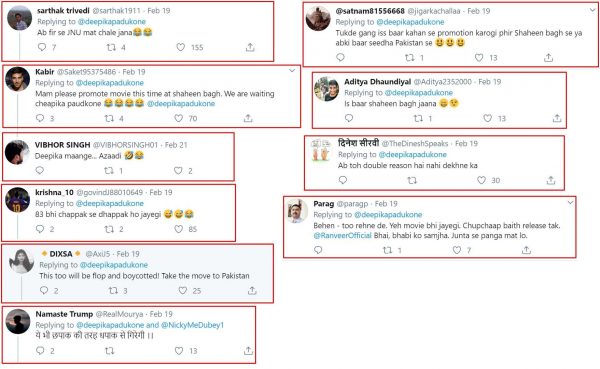Like VIBHOR SINGH's Azaadi tweet

tap(178, 170)
